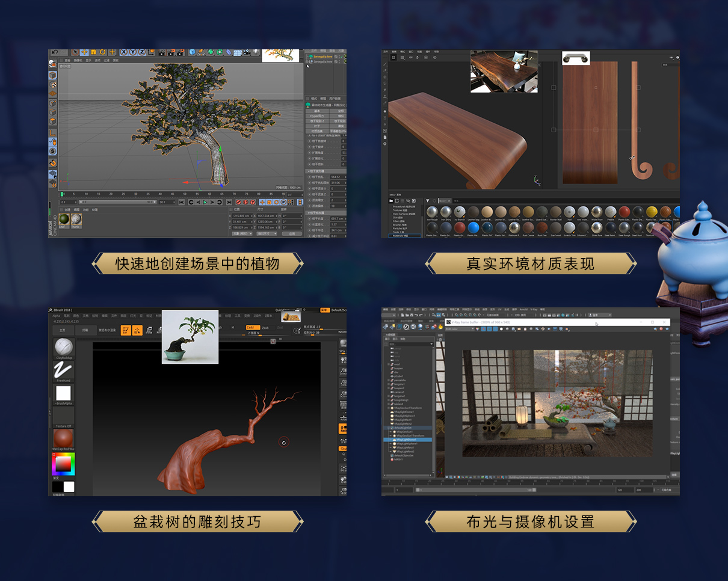Image resolution: width=728 pixels, height=581 pixels.
Task: Select the Rotate tool in Cinema 4D
Action: point(102,52)
